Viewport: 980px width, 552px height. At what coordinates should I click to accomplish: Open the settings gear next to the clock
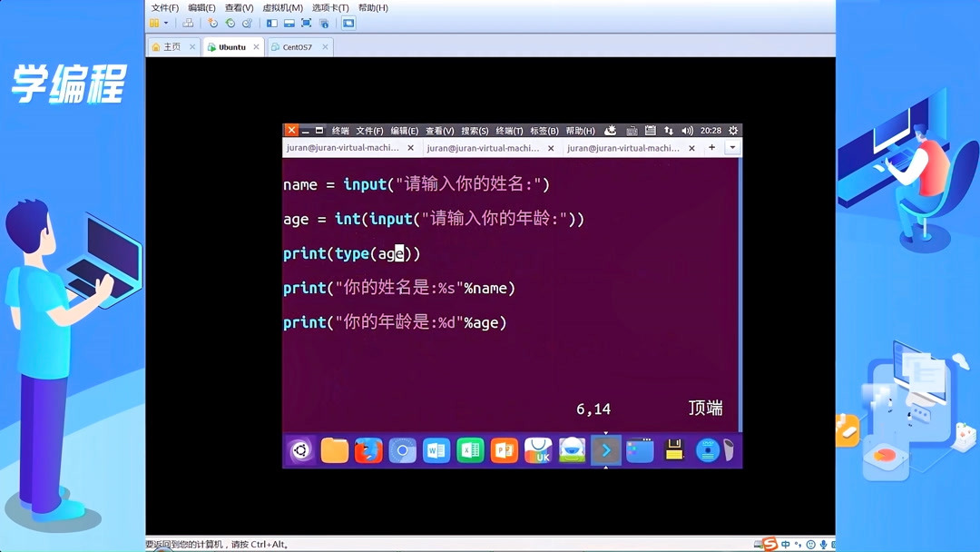733,130
